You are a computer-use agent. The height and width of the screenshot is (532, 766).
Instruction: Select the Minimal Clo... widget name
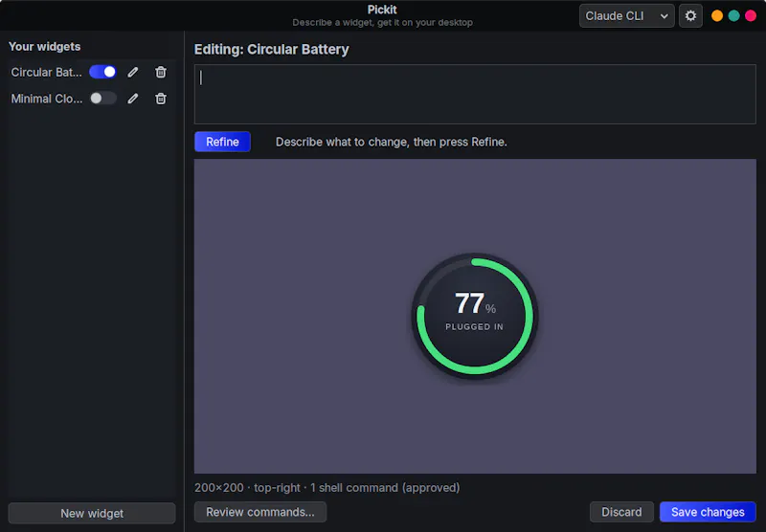tap(46, 99)
